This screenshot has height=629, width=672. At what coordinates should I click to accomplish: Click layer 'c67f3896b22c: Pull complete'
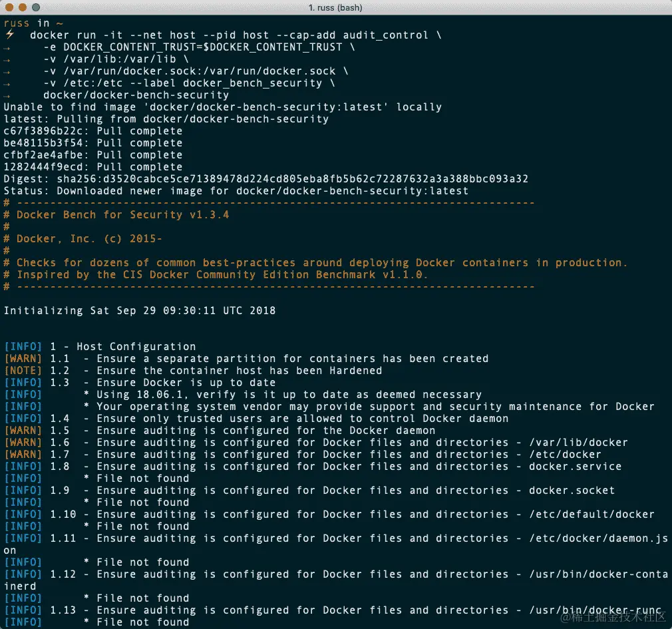93,131
